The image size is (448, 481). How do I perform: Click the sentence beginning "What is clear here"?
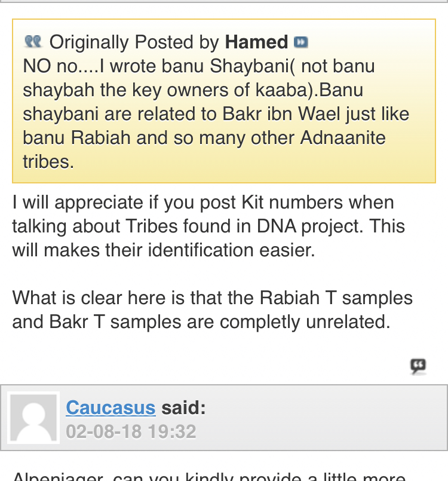coord(212,298)
